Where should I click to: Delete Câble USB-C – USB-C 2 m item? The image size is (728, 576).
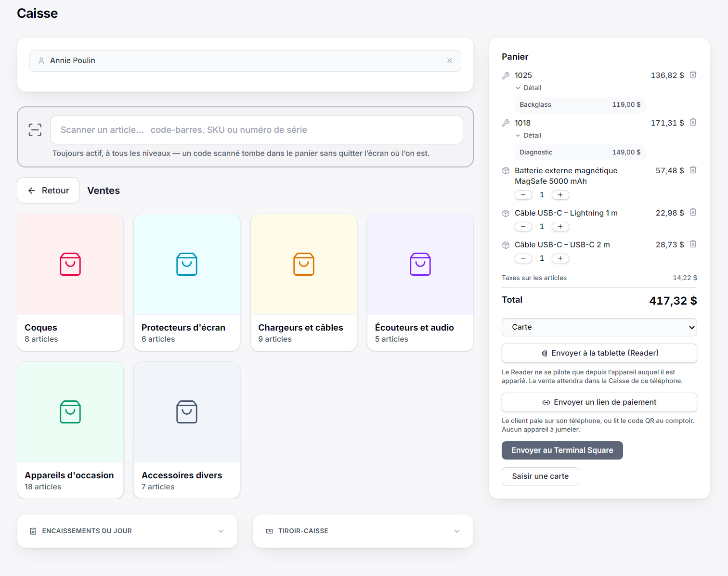coord(693,244)
